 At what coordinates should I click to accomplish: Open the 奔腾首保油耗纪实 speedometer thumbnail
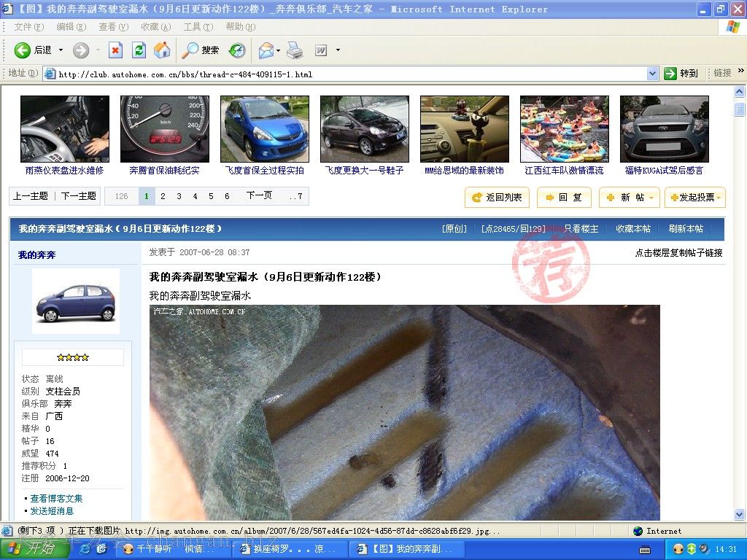pyautogui.click(x=165, y=129)
